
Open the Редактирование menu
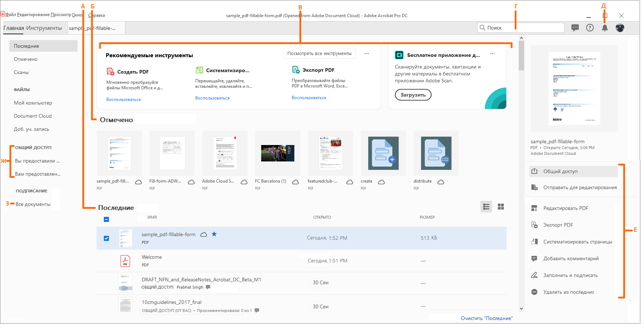click(33, 15)
